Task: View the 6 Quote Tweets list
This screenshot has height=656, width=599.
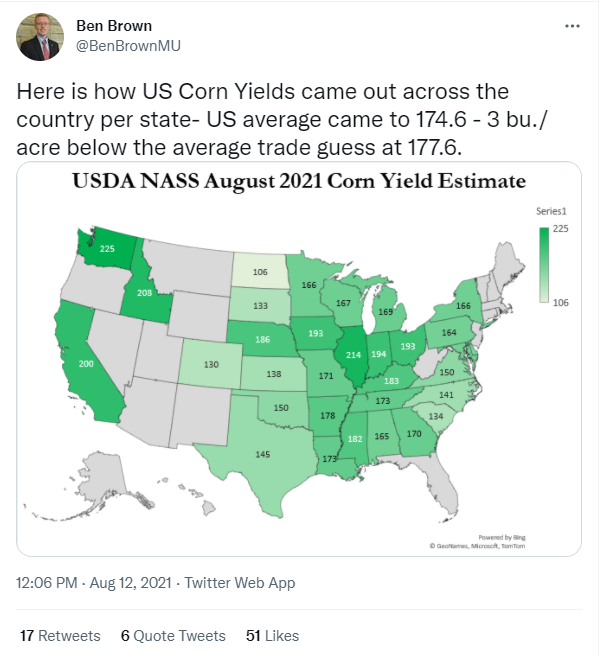Action: (x=173, y=636)
